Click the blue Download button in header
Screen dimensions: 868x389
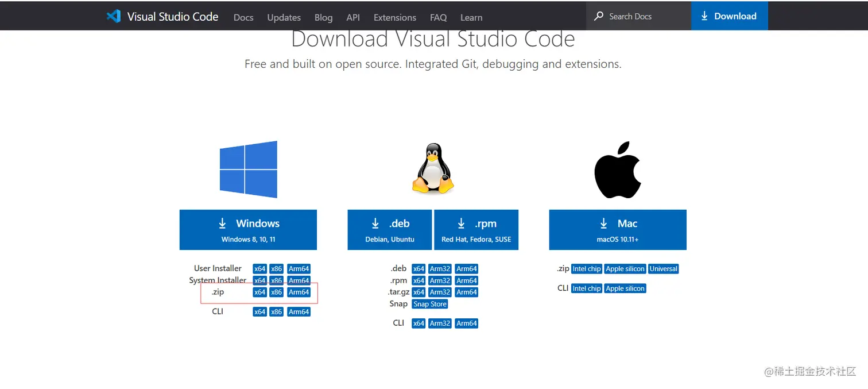[729, 16]
